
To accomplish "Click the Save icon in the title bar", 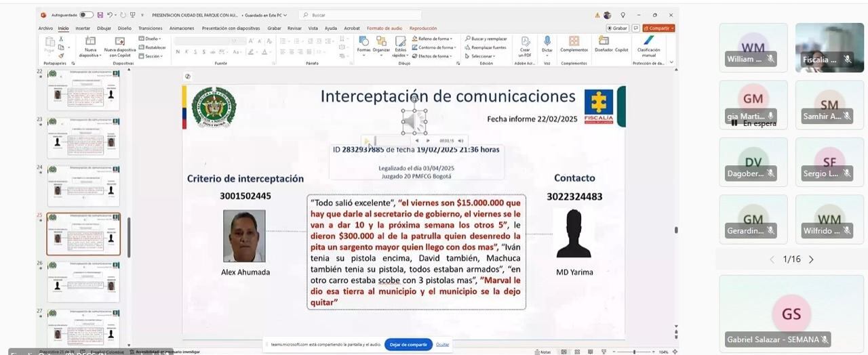I will click(100, 15).
